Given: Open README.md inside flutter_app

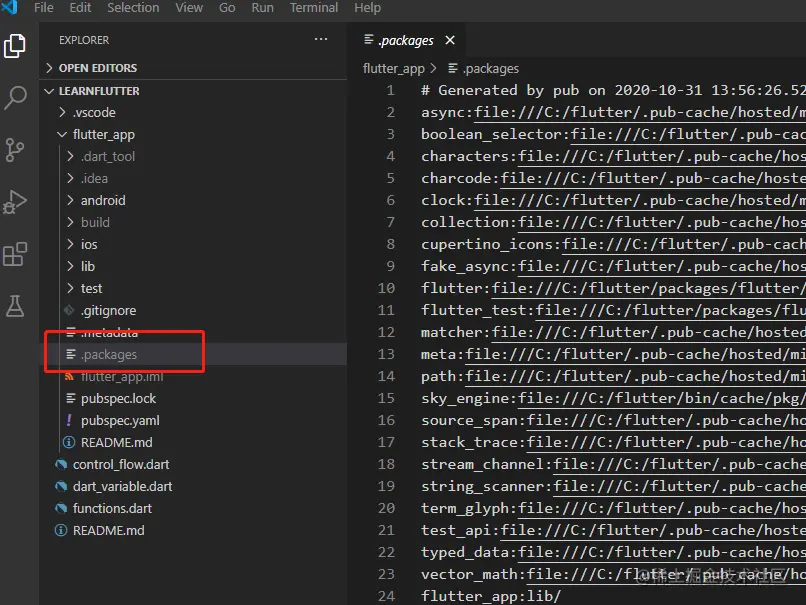Looking at the screenshot, I should click(x=116, y=443).
